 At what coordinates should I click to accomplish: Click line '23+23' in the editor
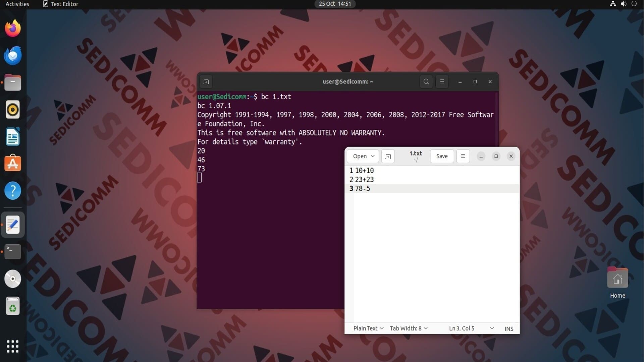[x=364, y=180]
